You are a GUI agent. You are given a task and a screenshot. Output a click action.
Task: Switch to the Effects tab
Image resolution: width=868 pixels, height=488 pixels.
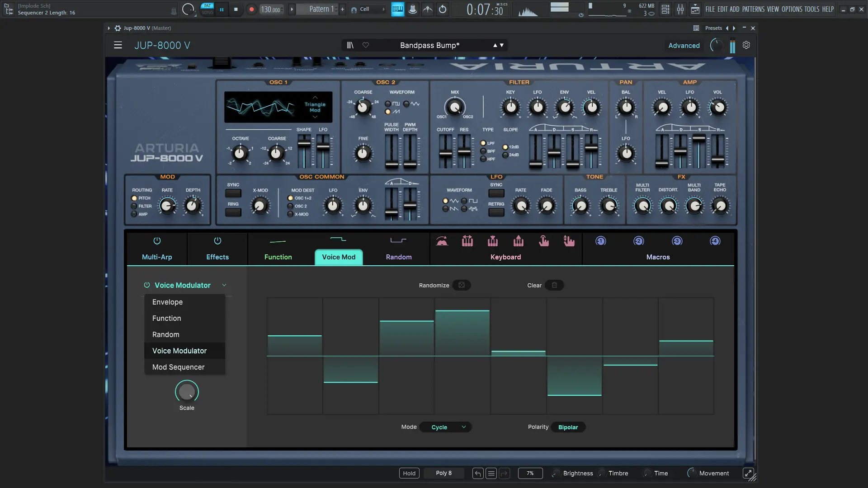tap(217, 249)
